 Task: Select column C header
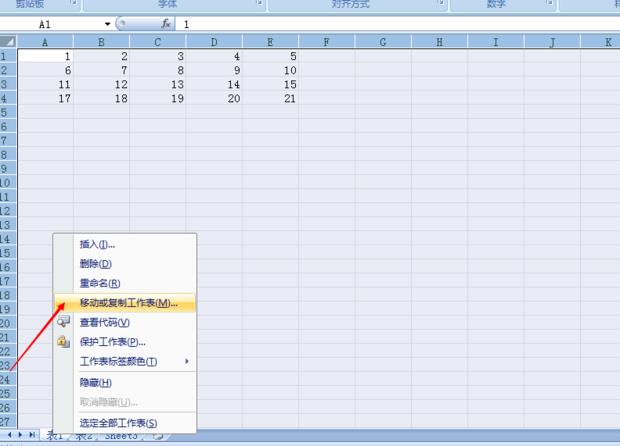[158, 42]
